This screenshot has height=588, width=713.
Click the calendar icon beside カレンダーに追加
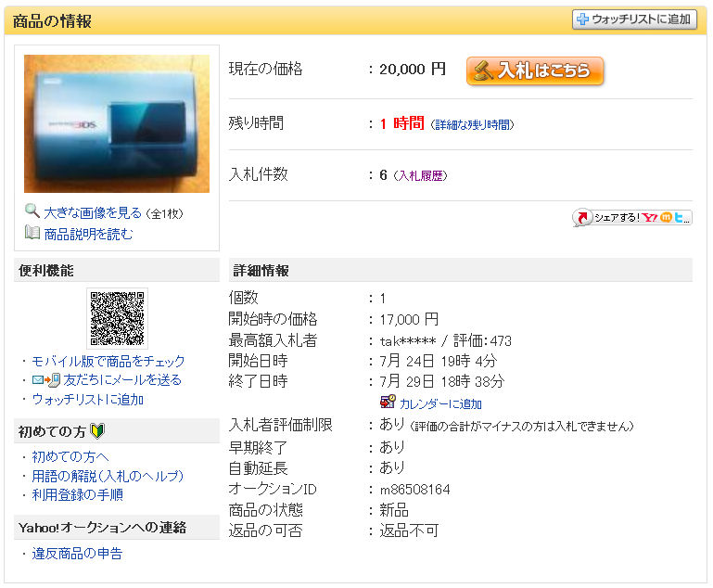[388, 402]
